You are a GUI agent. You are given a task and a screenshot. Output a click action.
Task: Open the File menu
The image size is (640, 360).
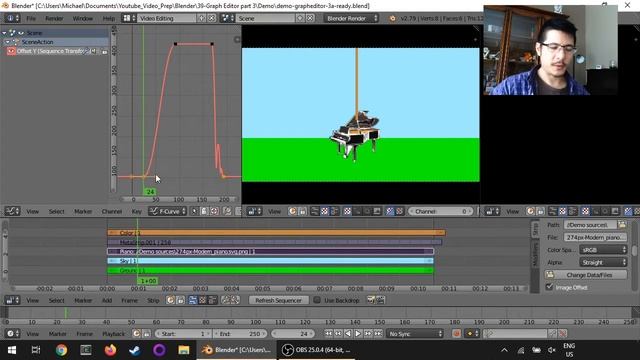pyautogui.click(x=31, y=18)
